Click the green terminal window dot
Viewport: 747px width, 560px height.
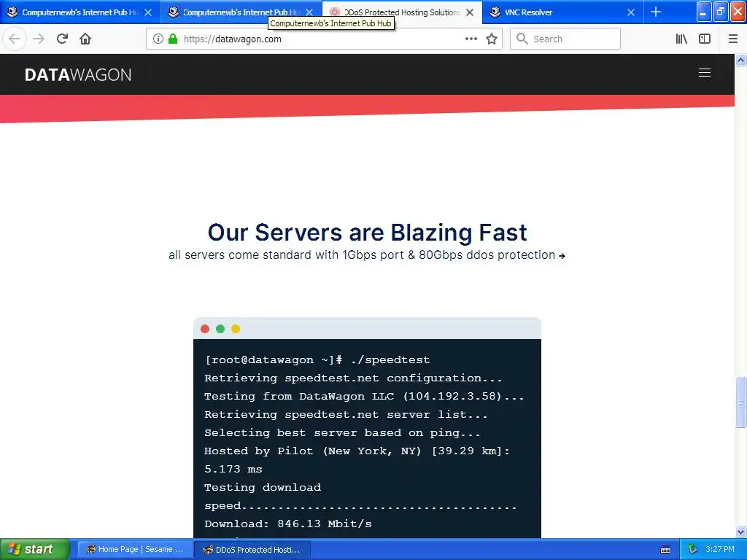(220, 329)
